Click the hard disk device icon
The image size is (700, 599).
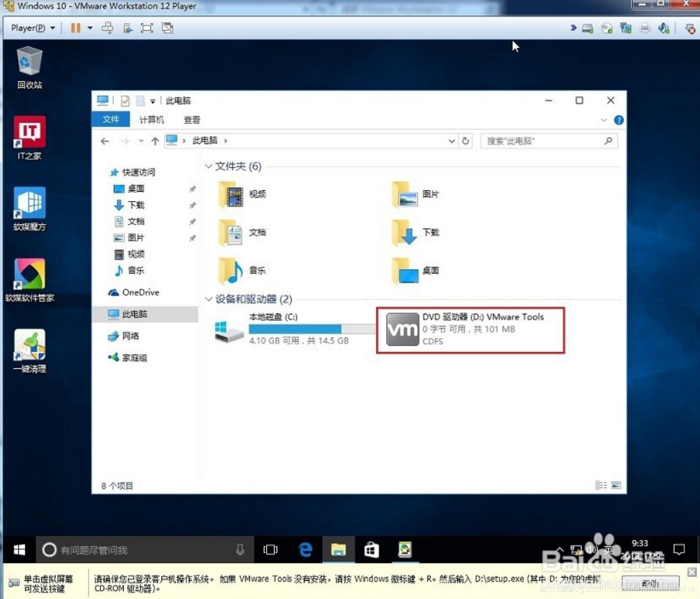point(588,28)
